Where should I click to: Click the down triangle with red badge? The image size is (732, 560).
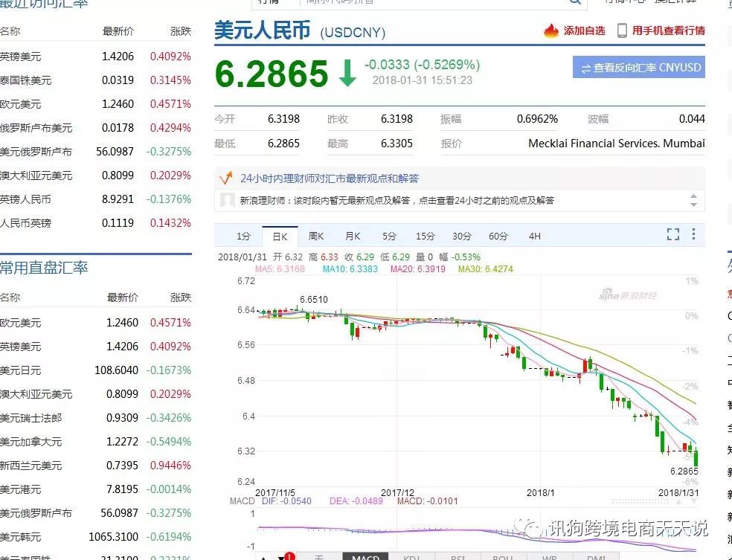point(283,556)
